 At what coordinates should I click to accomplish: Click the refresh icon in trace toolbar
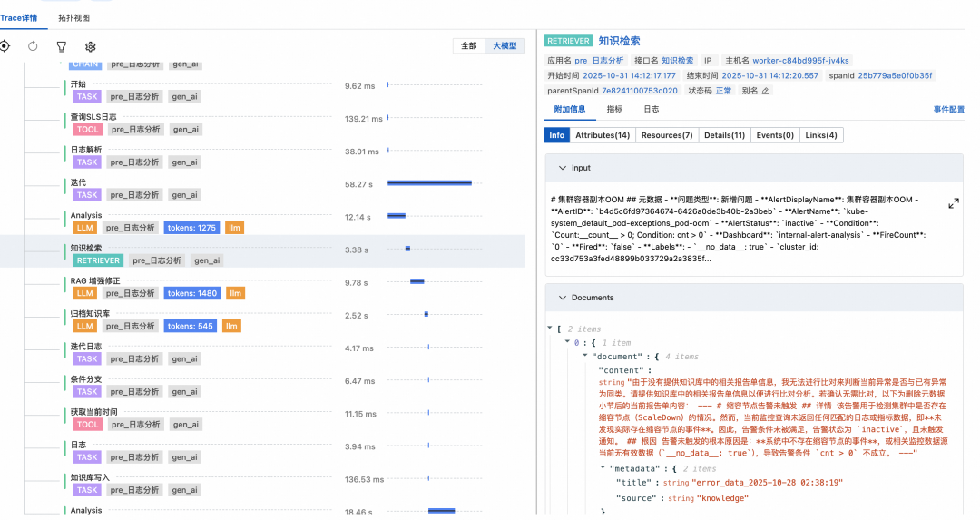pos(33,46)
